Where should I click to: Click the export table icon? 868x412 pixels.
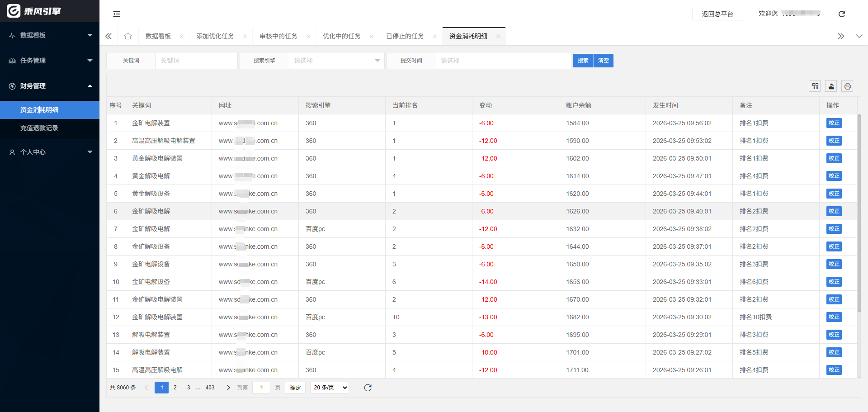pos(831,86)
